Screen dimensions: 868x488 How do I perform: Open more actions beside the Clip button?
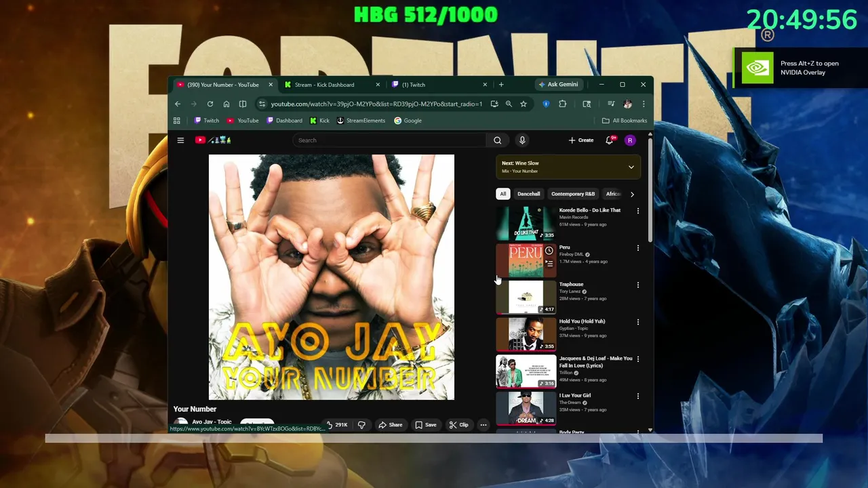[484, 425]
